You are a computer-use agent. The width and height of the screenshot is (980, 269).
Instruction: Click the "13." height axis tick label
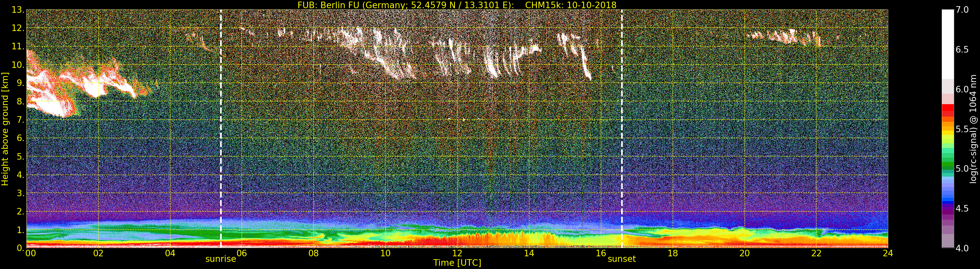pos(18,10)
